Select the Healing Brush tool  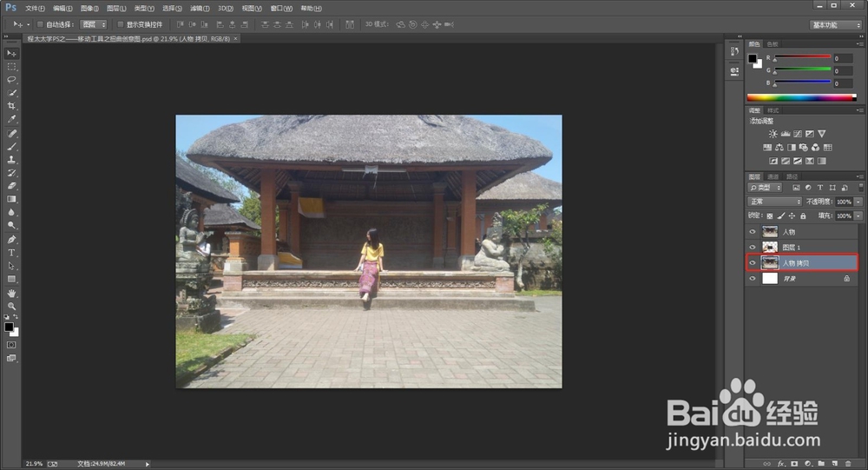[11, 134]
